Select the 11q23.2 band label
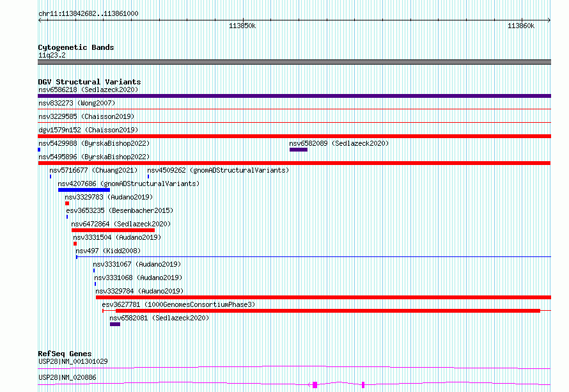Screen dimensions: 569x392 [x=52, y=55]
